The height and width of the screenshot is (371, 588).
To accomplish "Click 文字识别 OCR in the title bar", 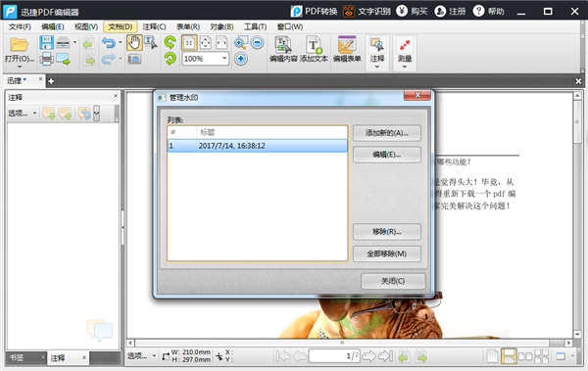I will 367,11.
